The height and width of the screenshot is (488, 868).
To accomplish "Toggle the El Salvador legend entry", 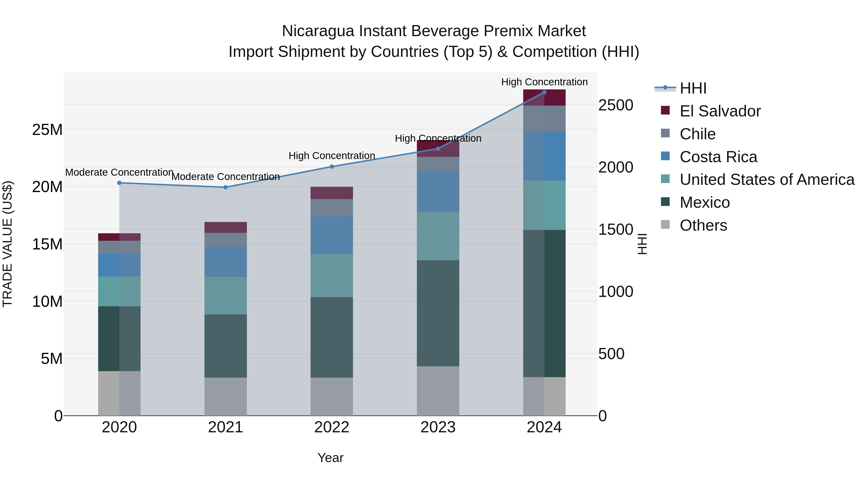I will (711, 111).
